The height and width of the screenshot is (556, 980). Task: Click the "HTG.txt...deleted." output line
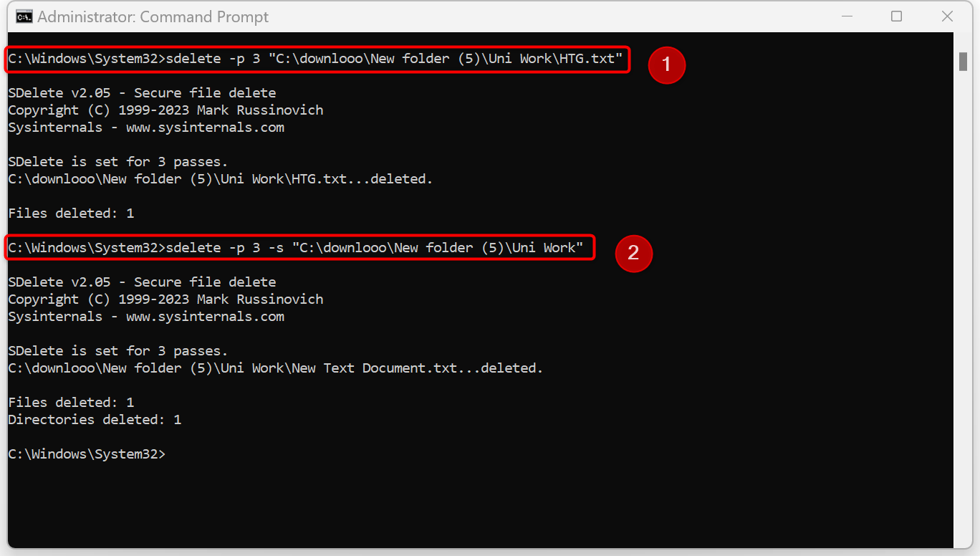221,179
